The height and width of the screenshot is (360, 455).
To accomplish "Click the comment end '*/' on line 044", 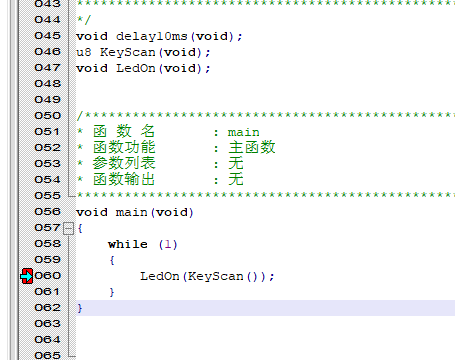I will pos(84,20).
